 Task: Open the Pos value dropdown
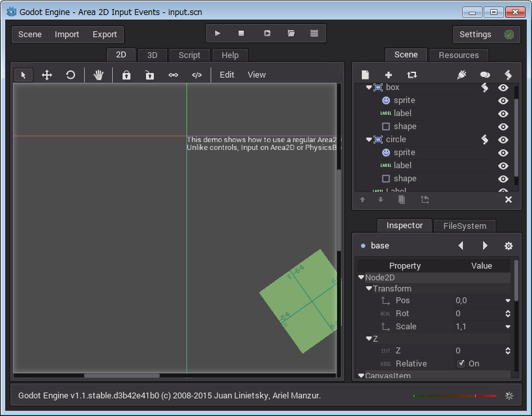pyautogui.click(x=508, y=301)
